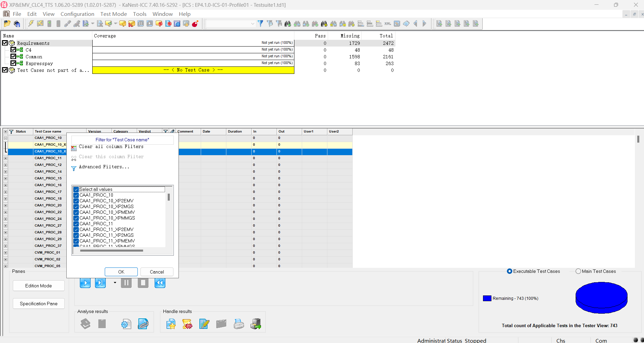Click the gear document icon in Analyse results
644x343 pixels.
pyautogui.click(x=126, y=324)
